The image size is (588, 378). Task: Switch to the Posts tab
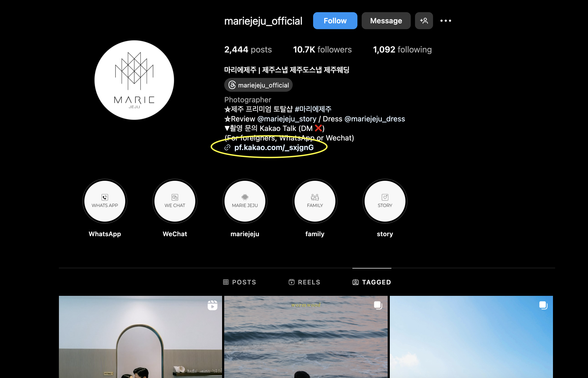(240, 282)
